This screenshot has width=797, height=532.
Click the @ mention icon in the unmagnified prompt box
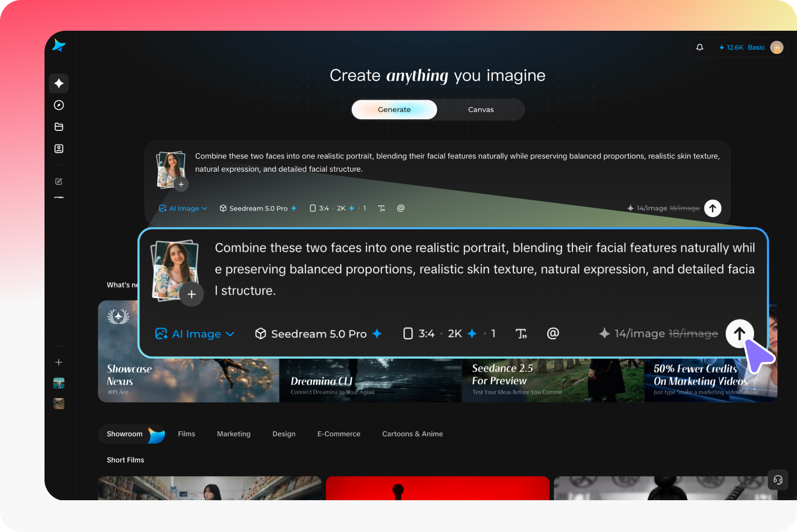pyautogui.click(x=401, y=208)
